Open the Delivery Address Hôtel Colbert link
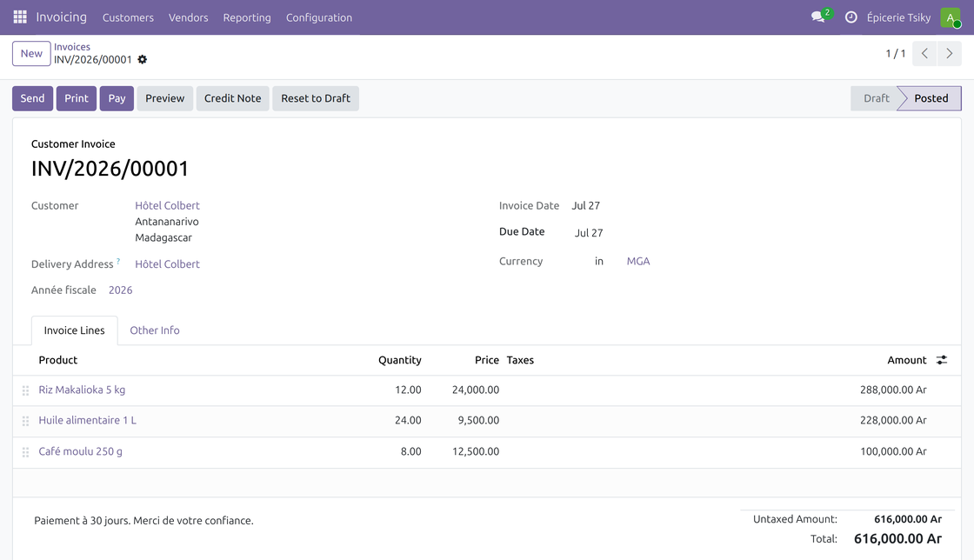The height and width of the screenshot is (560, 974). [x=167, y=263]
